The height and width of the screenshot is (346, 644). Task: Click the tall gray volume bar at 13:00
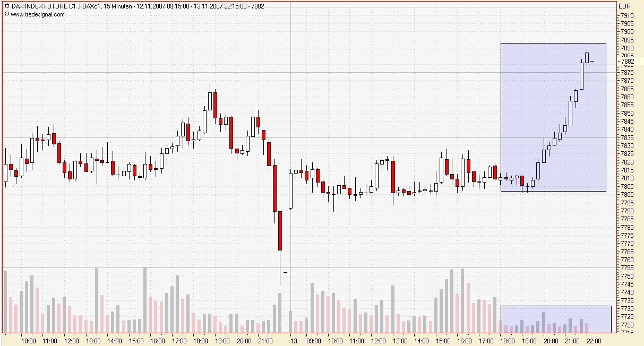click(97, 300)
